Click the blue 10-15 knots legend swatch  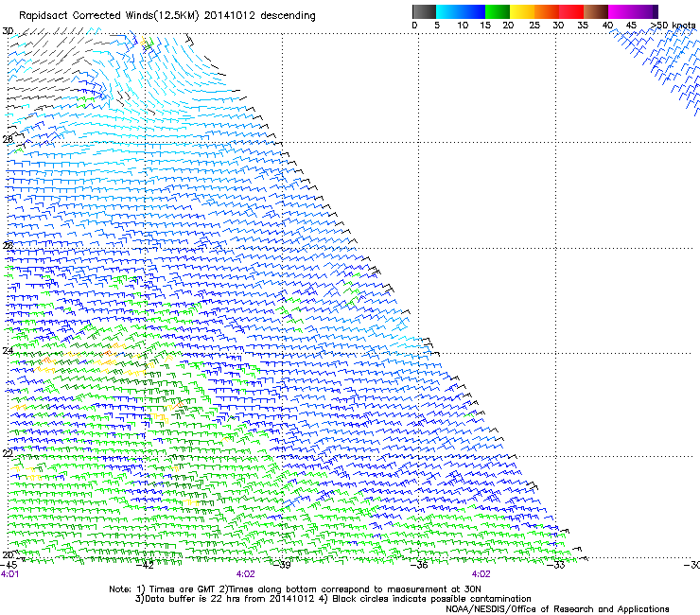tap(473, 11)
